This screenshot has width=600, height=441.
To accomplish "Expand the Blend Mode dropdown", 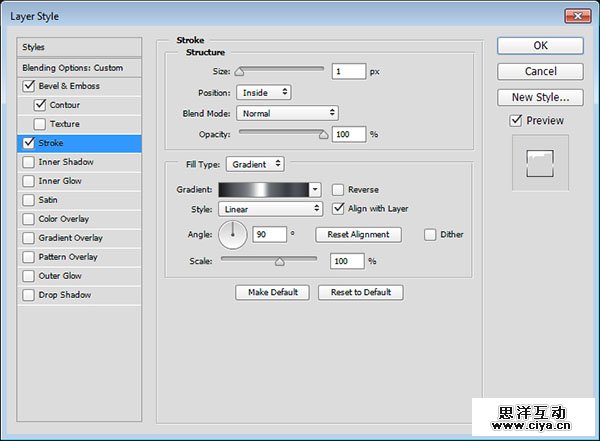I will 287,113.
